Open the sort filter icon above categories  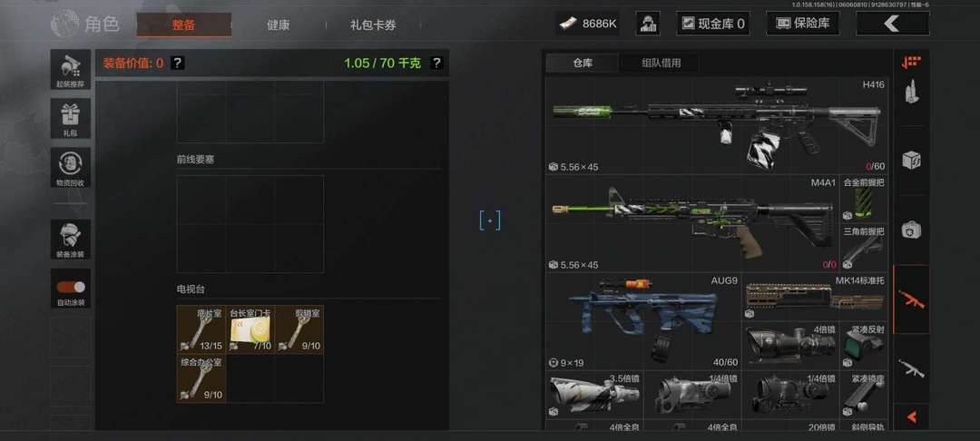(x=911, y=61)
